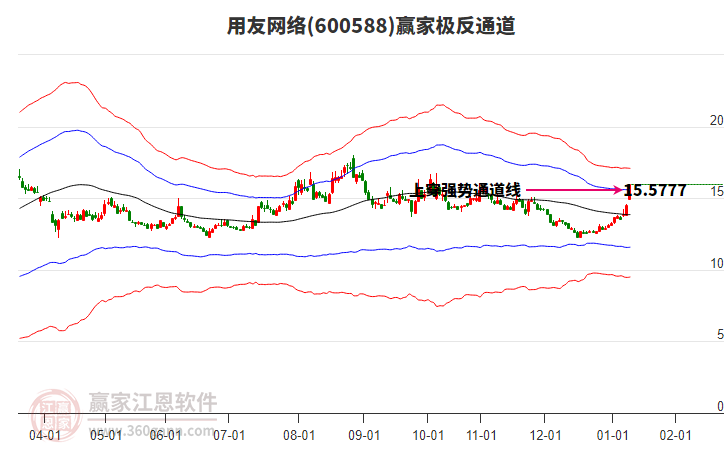Click the label 上穿强势通道线

[x=465, y=190]
